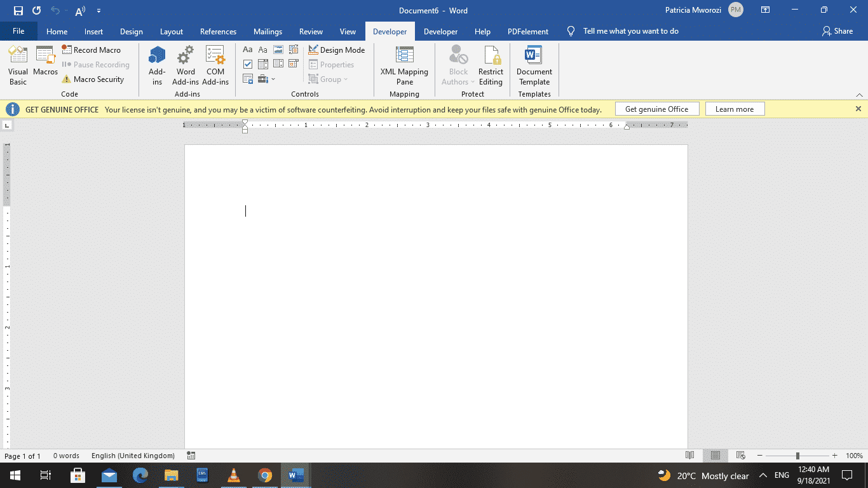Open the File menu
Viewport: 868px width, 488px height.
(18, 30)
